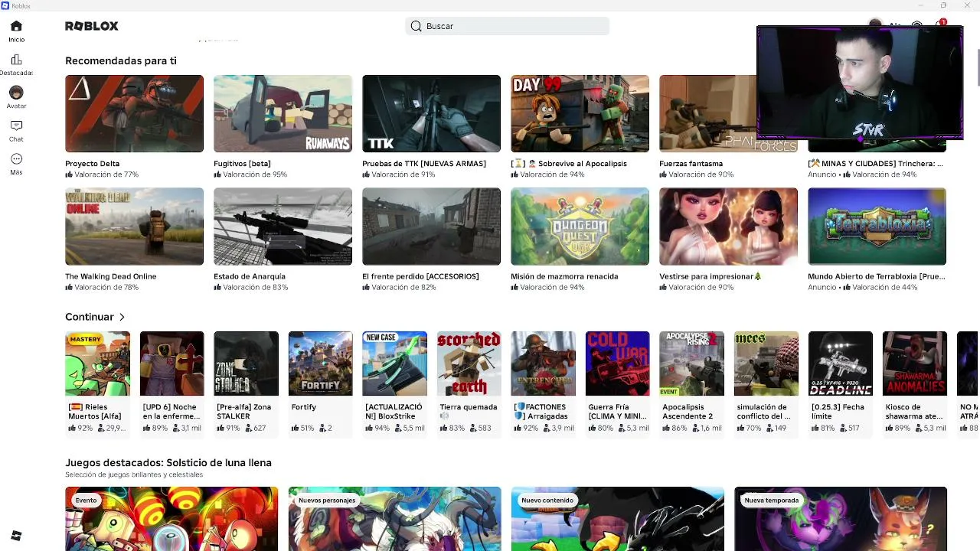Open Estado de Anarquía thumbnail
This screenshot has height=551, width=980.
coord(283,227)
